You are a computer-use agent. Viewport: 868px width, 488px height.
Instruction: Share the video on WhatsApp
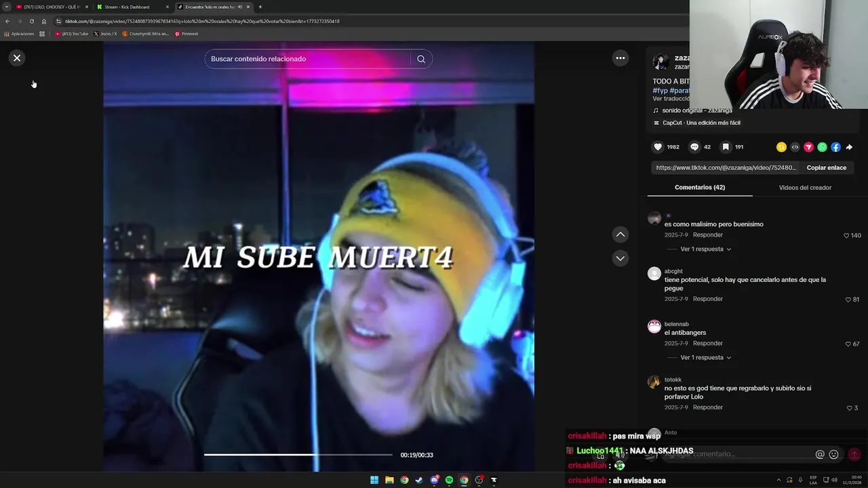tap(822, 147)
